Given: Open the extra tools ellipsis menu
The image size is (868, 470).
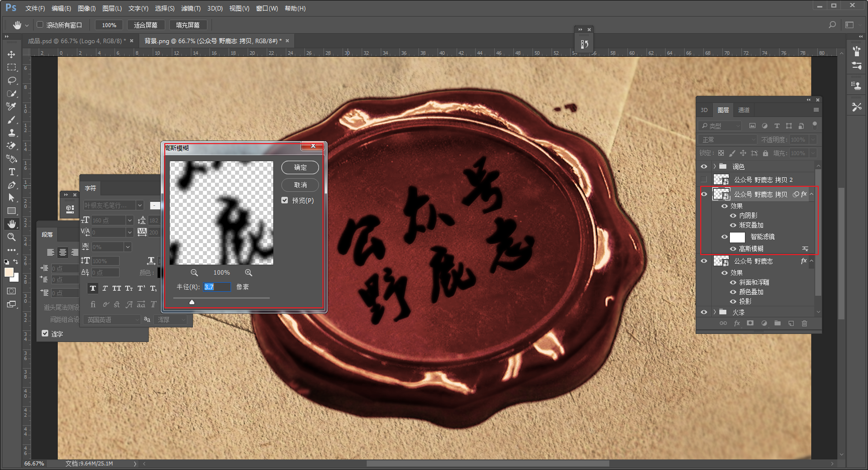Looking at the screenshot, I should 11,250.
